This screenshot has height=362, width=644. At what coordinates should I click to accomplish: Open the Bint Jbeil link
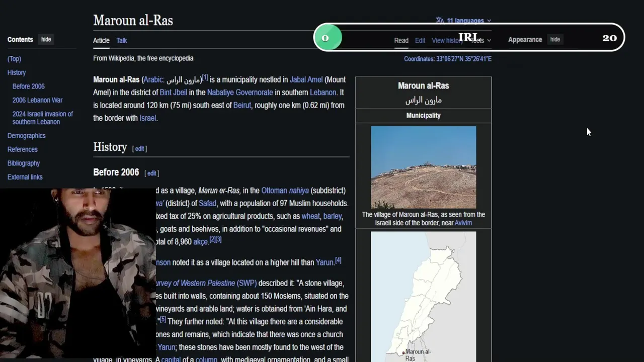click(173, 93)
